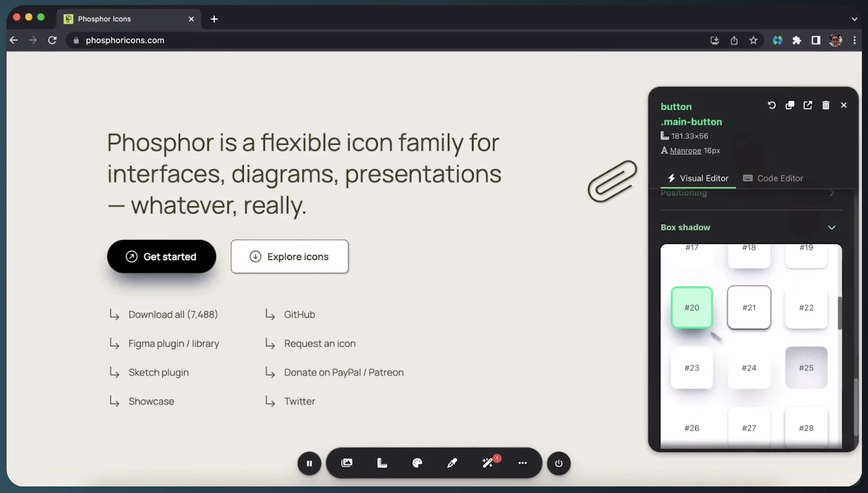Open the Chrome three-dot menu

click(854, 40)
